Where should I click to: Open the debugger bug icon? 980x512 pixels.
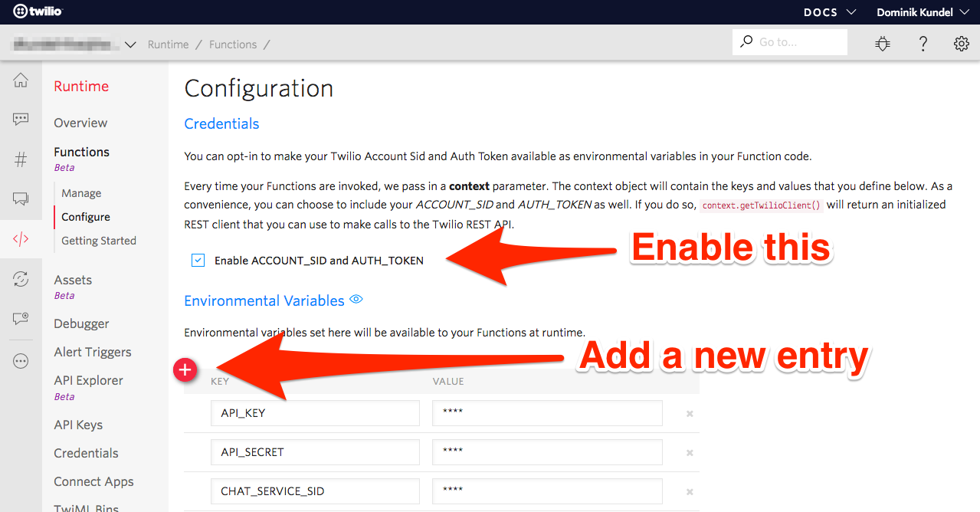click(883, 44)
